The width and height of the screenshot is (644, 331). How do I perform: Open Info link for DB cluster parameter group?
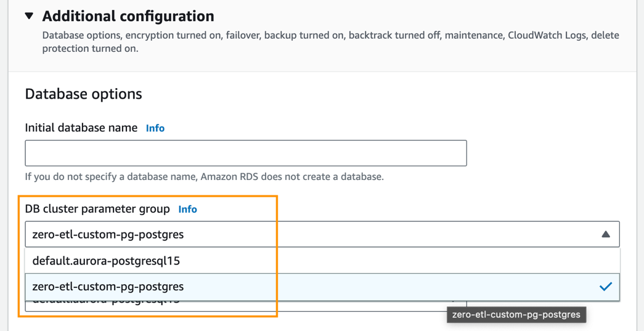187,210
